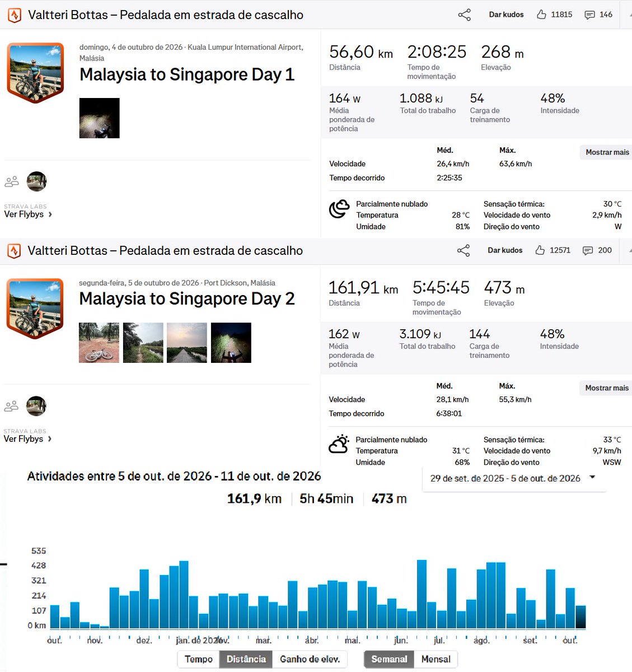Viewport: 632px width, 672px height.
Task: Click the highlighted last bar in the chart
Action: [580, 617]
